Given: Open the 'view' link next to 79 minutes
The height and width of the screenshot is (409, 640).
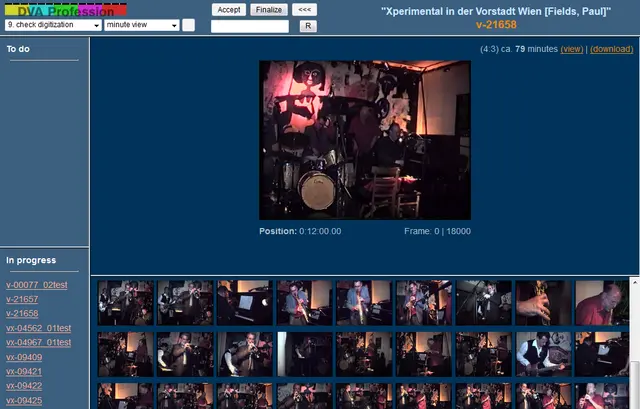Looking at the screenshot, I should point(571,48).
